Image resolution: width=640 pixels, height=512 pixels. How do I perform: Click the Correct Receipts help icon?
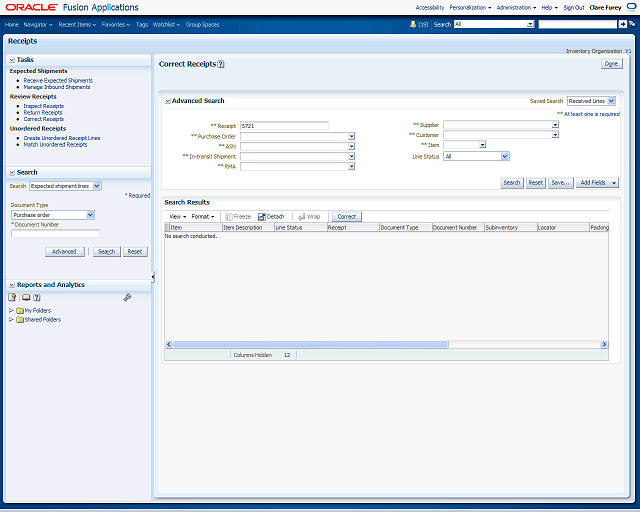point(221,64)
